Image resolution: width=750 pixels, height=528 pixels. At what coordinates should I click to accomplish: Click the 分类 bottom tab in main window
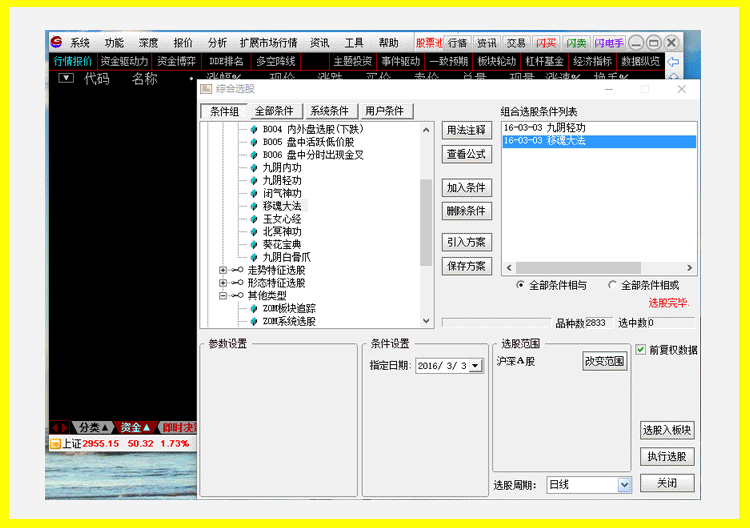tap(93, 428)
